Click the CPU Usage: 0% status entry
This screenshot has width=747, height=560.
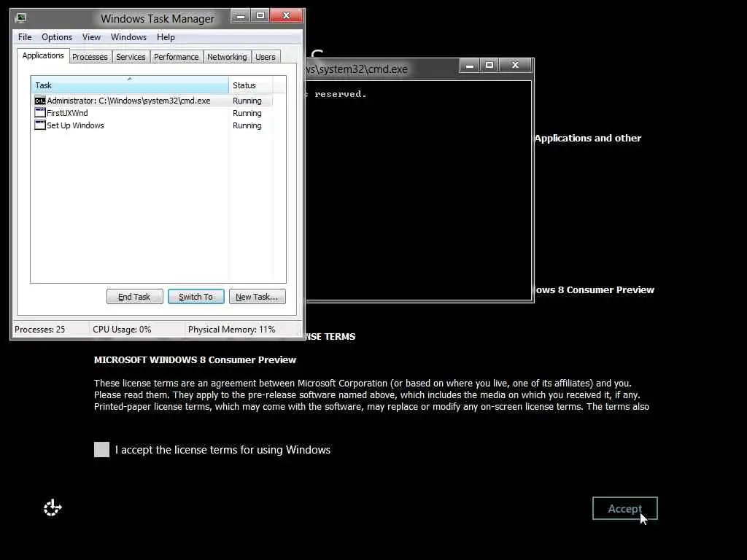click(122, 330)
